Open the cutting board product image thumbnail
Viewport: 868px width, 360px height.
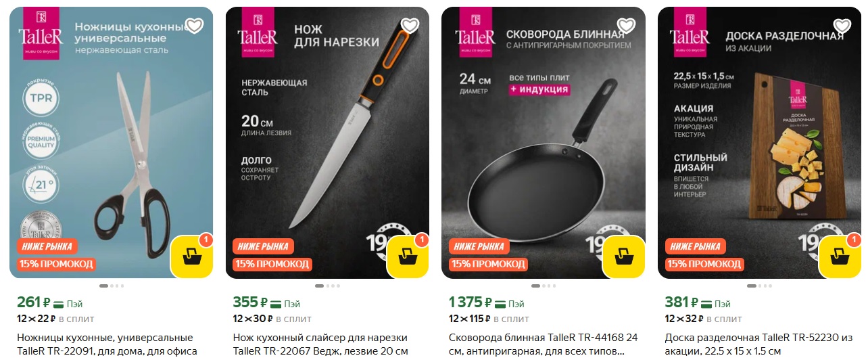tap(759, 142)
